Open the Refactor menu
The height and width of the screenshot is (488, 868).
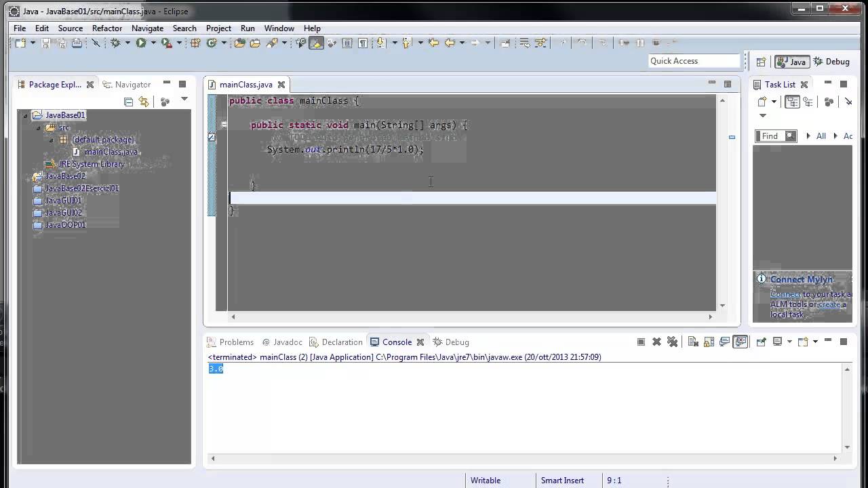pyautogui.click(x=107, y=28)
